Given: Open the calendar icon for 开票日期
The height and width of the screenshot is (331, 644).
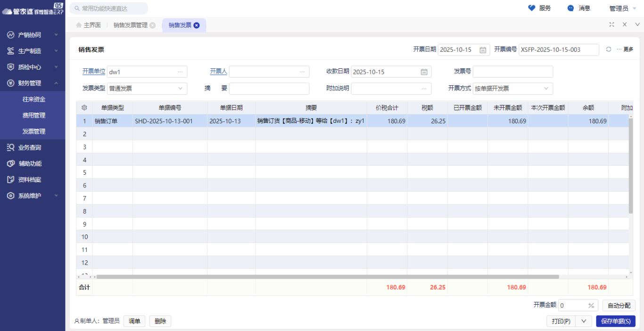Looking at the screenshot, I should (x=483, y=49).
